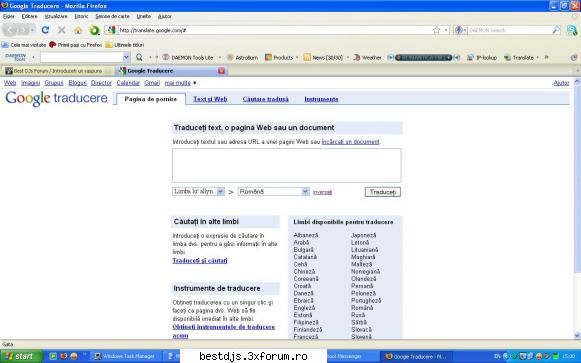This screenshot has height=363, width=581.
Task: Click 'Obțineți instrumentele de traducere acum' link
Action: (223, 331)
